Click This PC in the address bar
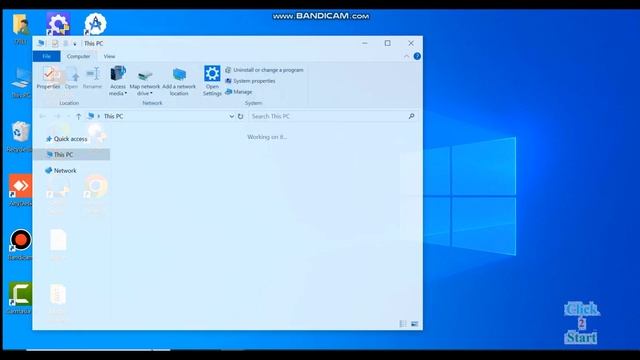Viewport: 640px width, 360px height. coord(113,116)
